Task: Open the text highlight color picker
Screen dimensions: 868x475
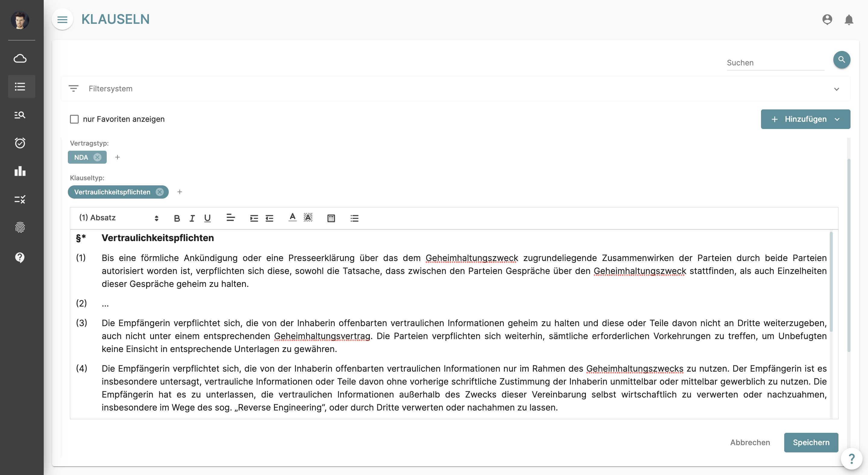Action: (308, 218)
